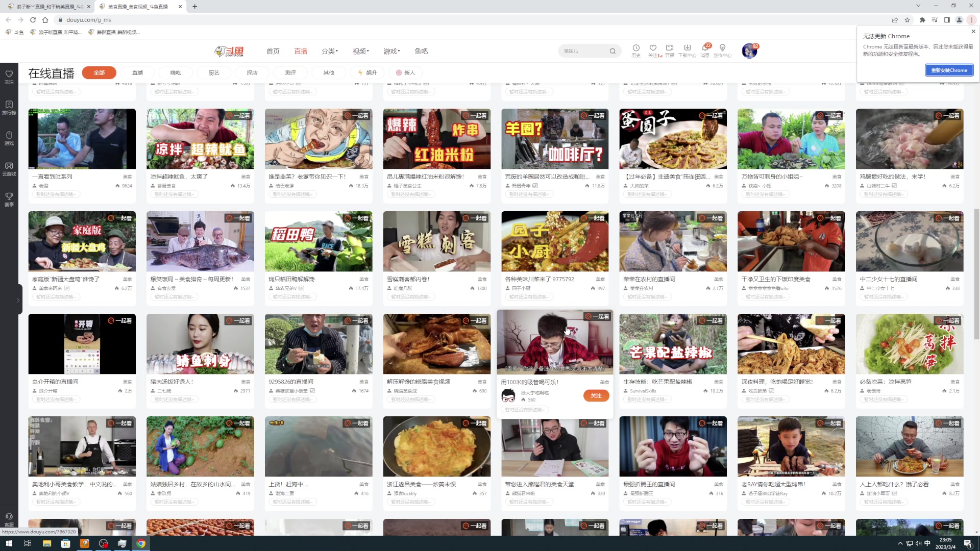Click the browser home icon
The width and height of the screenshot is (980, 551).
pos(45,20)
